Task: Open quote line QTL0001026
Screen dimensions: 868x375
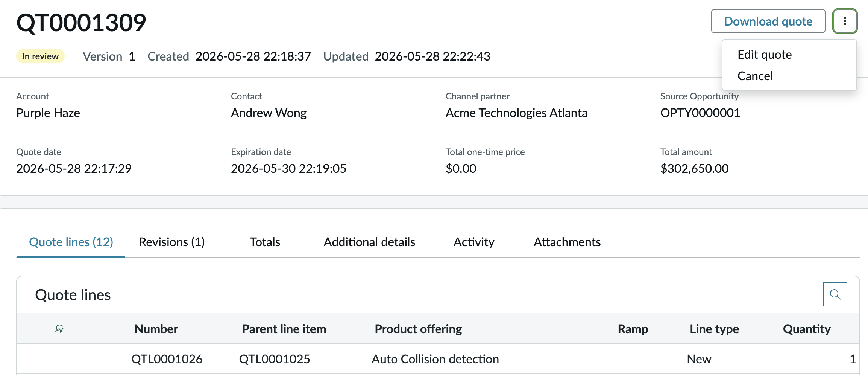Action: (167, 359)
